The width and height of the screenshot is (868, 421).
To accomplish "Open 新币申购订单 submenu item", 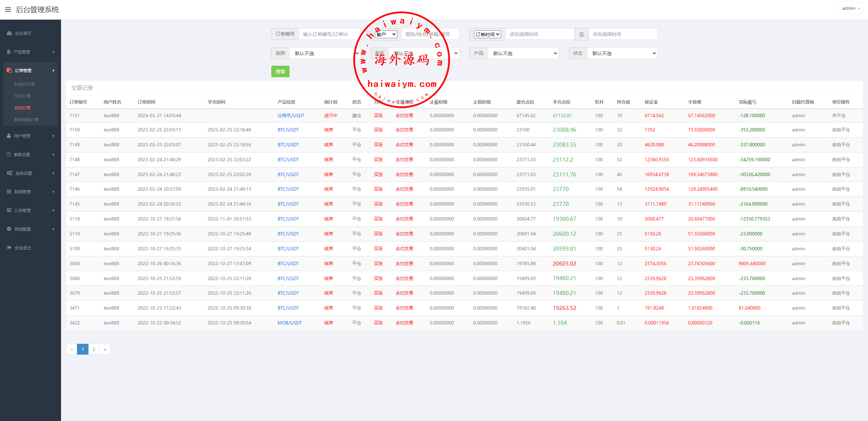I will pyautogui.click(x=26, y=120).
